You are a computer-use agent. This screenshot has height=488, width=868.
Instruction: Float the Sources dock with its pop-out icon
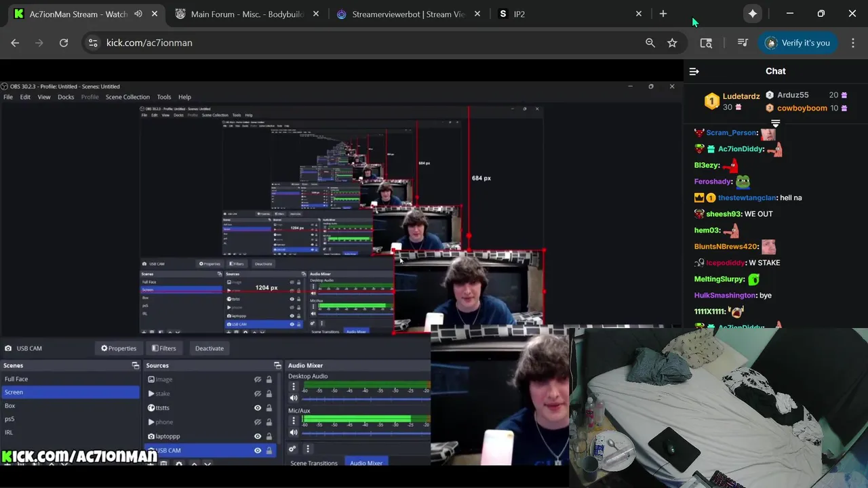(277, 365)
